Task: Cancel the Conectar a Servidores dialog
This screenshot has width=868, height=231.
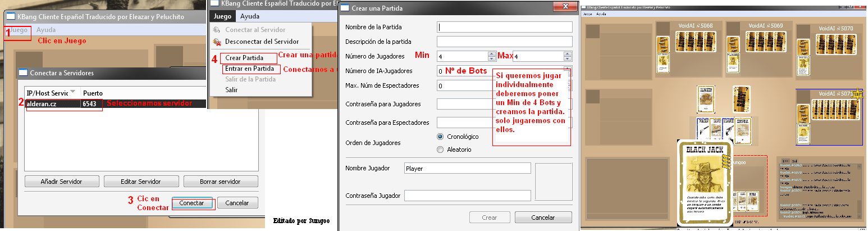Action: [237, 203]
